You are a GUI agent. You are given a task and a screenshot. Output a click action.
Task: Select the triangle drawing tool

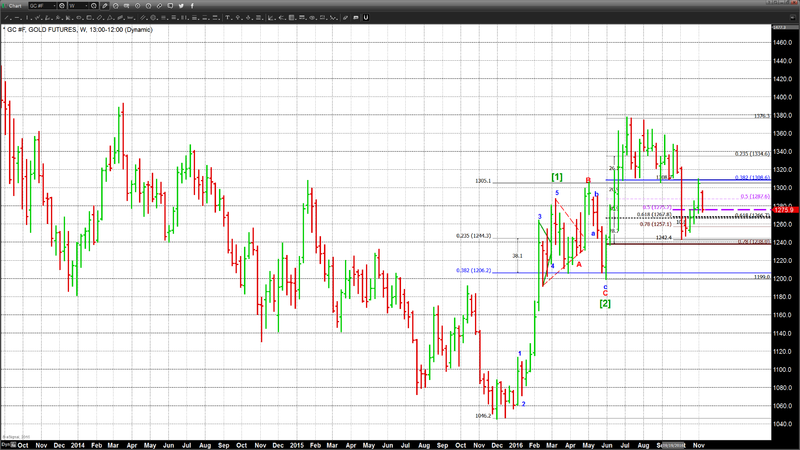pos(110,17)
